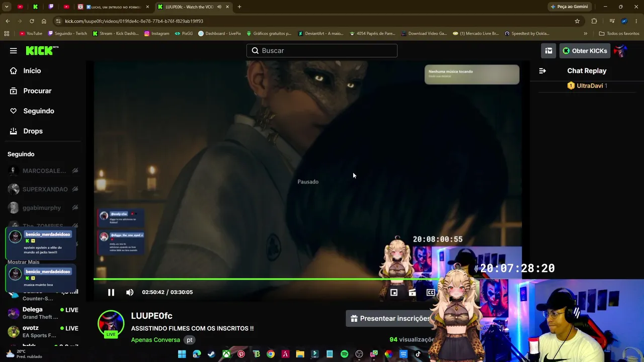The image size is (644, 362).
Task: Open the PixGG bookmark
Action: 184,34
